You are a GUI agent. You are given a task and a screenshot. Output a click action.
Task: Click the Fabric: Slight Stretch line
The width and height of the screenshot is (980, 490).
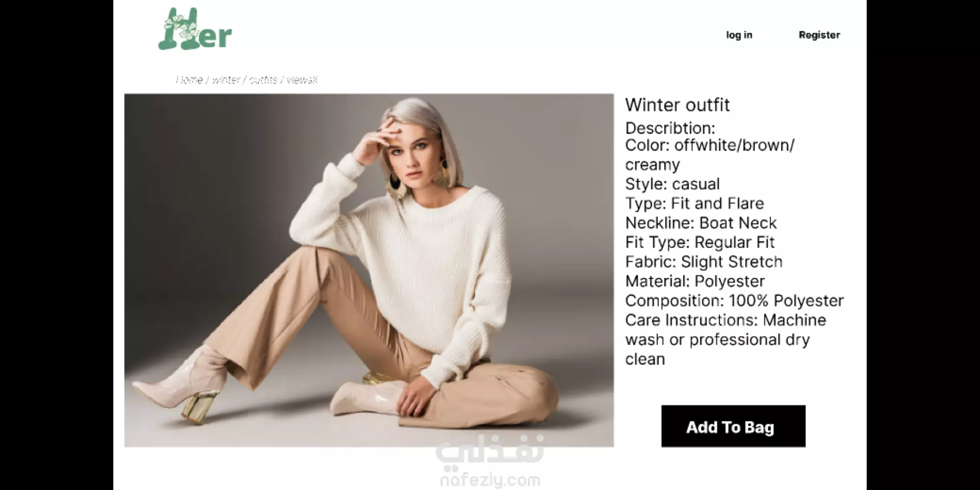click(704, 261)
